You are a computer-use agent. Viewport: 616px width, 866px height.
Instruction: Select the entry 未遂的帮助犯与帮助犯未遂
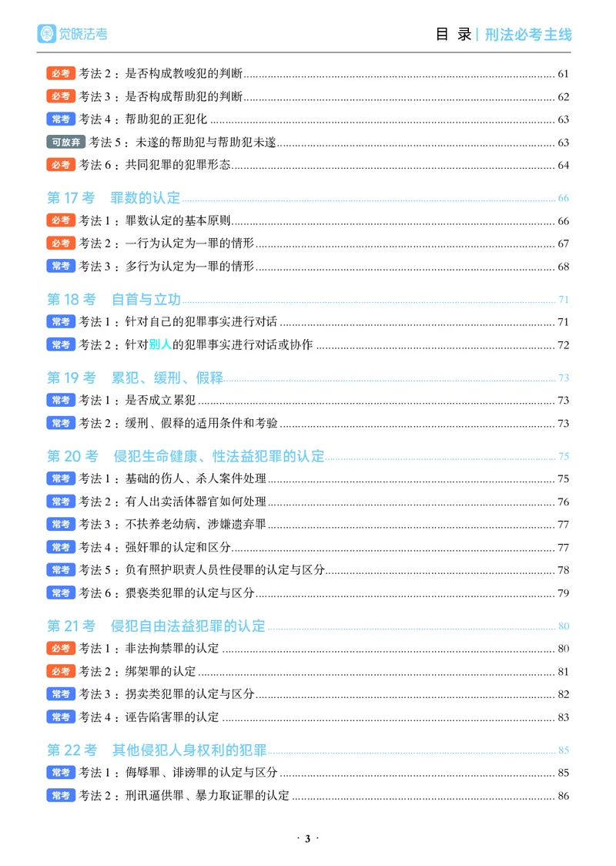pos(206,143)
